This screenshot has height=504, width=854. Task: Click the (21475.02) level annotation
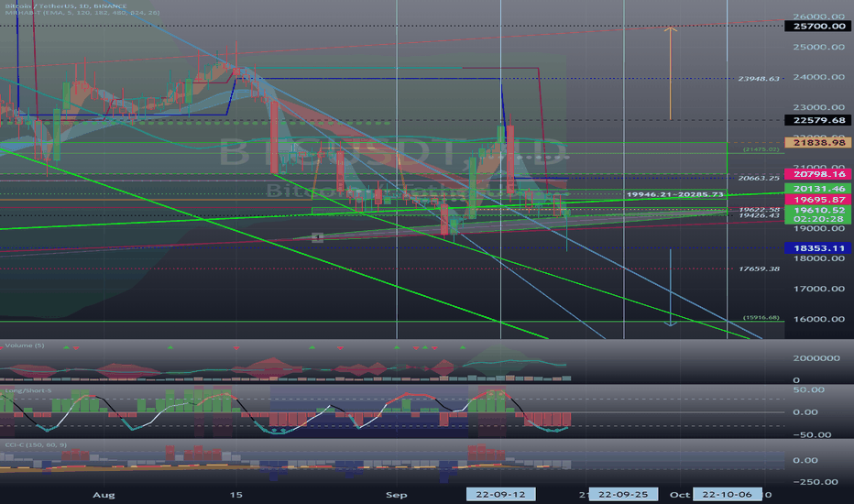pos(761,149)
